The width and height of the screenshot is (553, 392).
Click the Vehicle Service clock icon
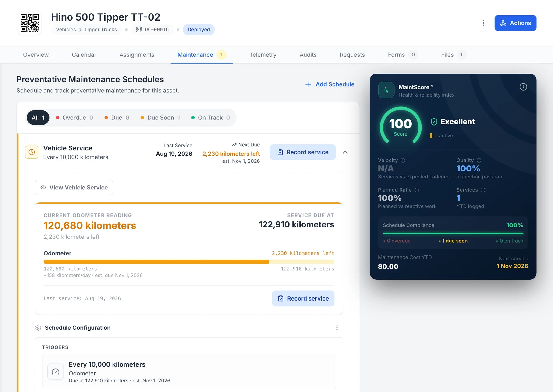[x=32, y=152]
